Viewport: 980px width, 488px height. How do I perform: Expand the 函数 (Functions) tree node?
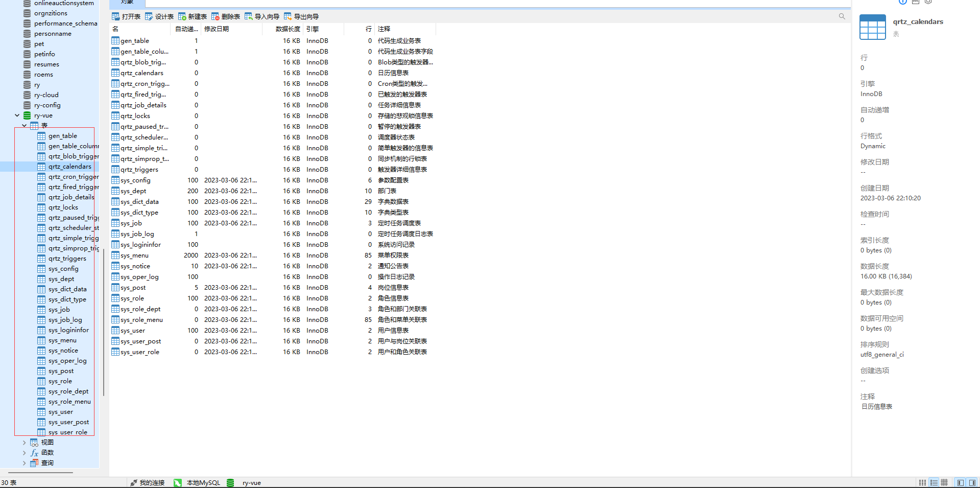coord(24,453)
